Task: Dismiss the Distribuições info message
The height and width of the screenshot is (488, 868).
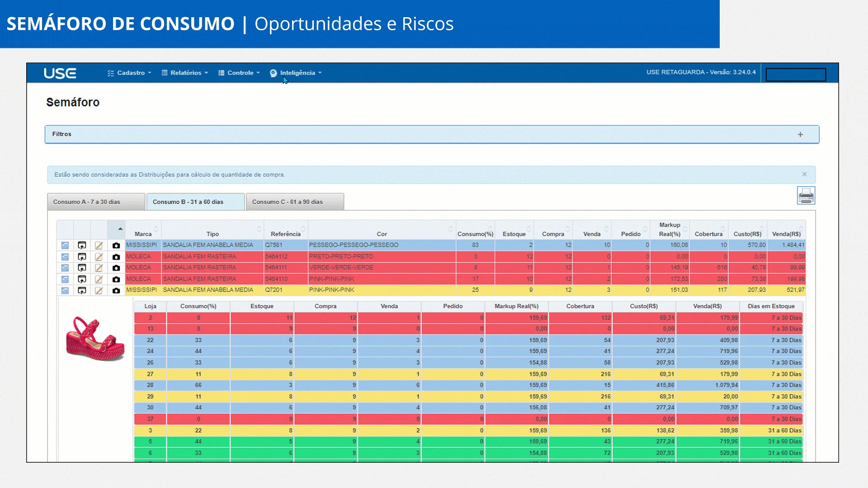Action: click(804, 174)
